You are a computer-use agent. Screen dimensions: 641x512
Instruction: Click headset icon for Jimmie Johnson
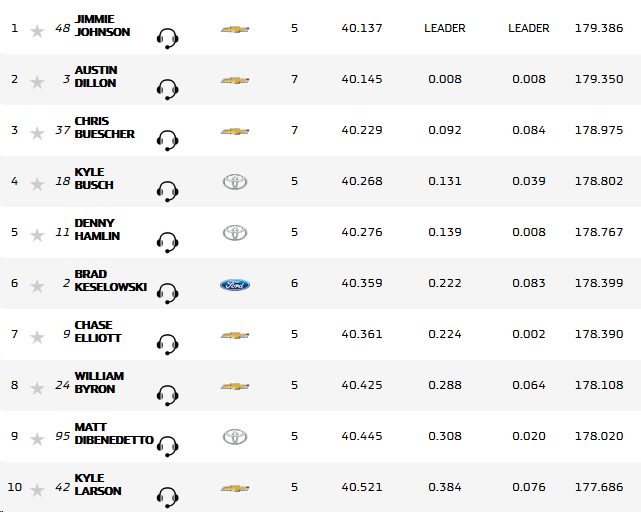click(x=168, y=38)
